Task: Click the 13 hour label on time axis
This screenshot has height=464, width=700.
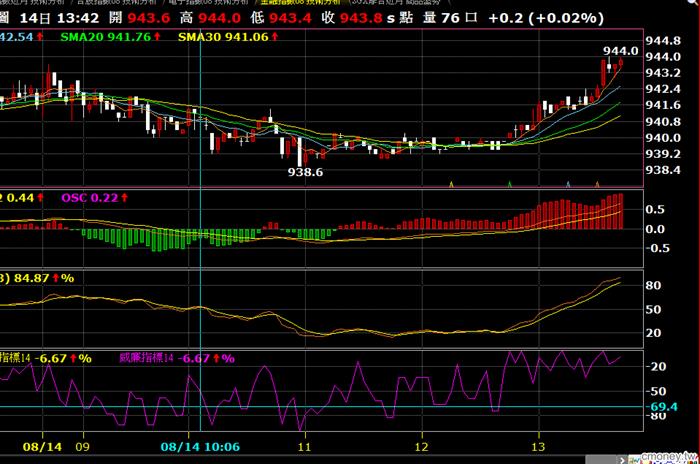Action: pos(538,447)
